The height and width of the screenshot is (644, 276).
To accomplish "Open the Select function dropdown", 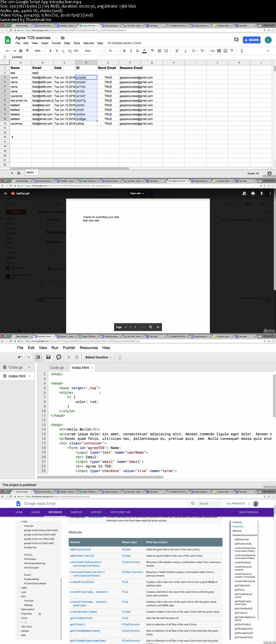I will 98,357.
